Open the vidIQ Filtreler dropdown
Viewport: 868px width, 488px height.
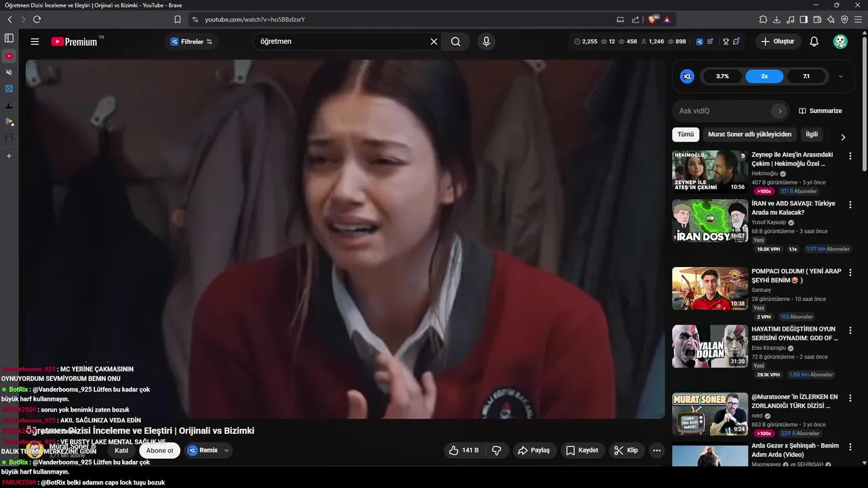click(x=191, y=41)
